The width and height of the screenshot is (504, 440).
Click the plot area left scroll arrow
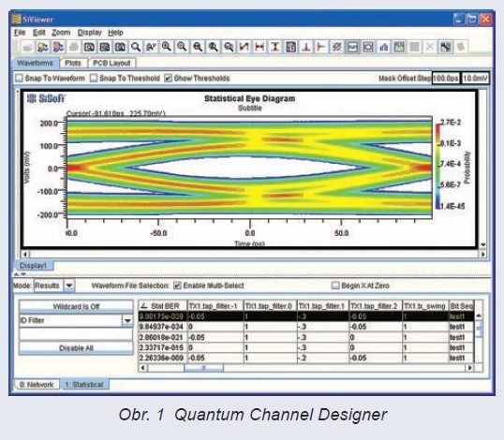pyautogui.click(x=25, y=254)
